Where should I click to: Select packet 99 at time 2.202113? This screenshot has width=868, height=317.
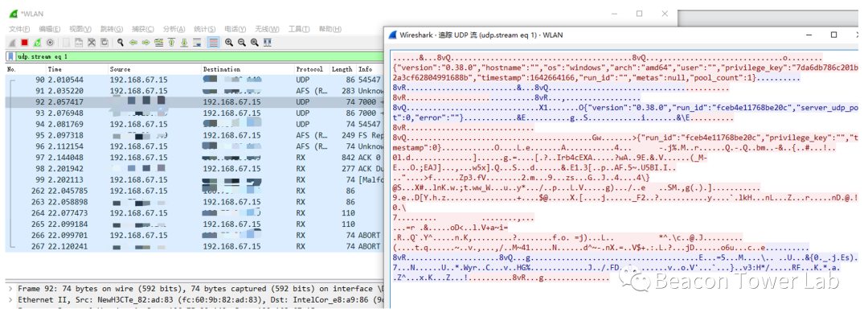click(194, 179)
